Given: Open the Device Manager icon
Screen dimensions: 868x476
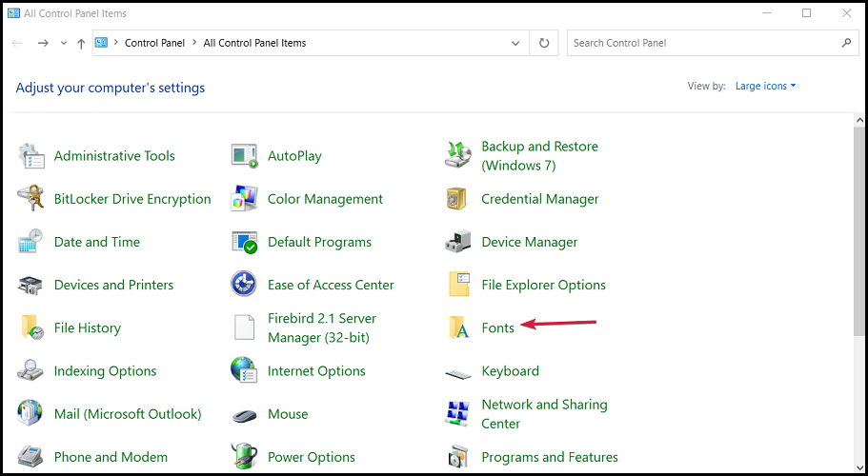Looking at the screenshot, I should pos(458,242).
